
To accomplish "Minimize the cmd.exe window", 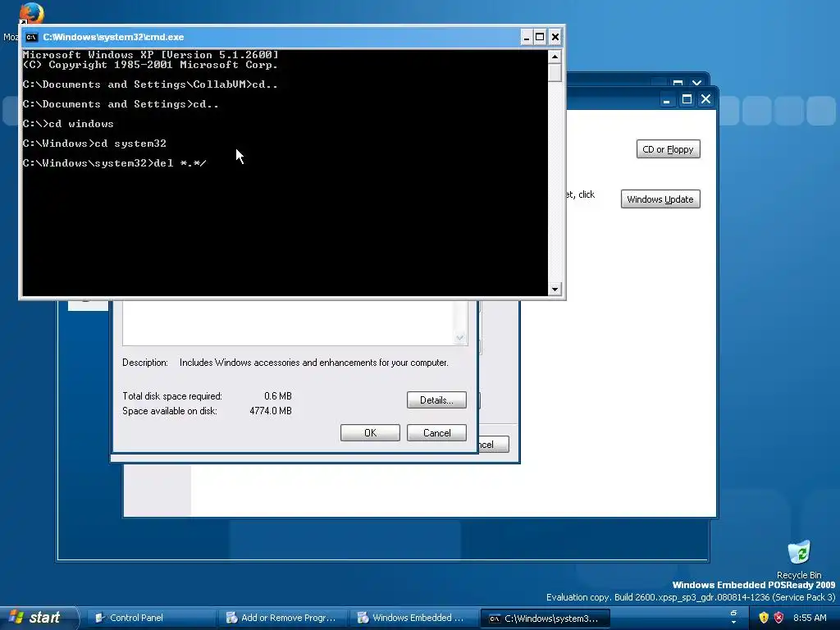I will [x=526, y=37].
